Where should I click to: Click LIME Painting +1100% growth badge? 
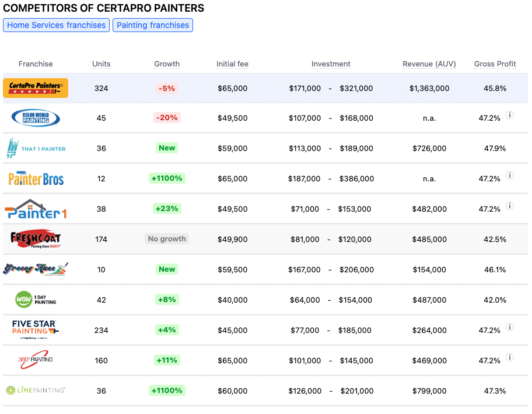(x=167, y=390)
